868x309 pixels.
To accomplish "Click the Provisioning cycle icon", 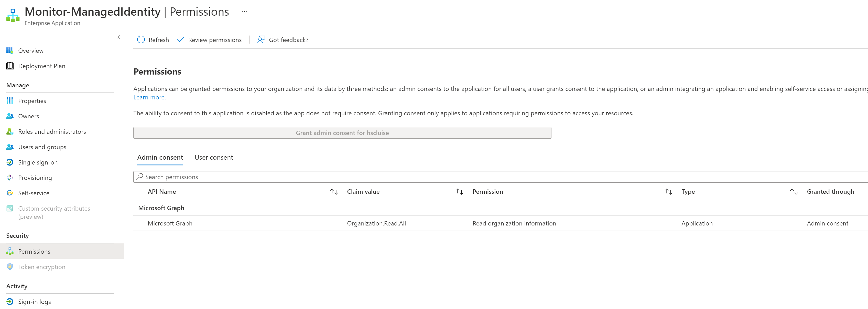I will click(x=10, y=178).
